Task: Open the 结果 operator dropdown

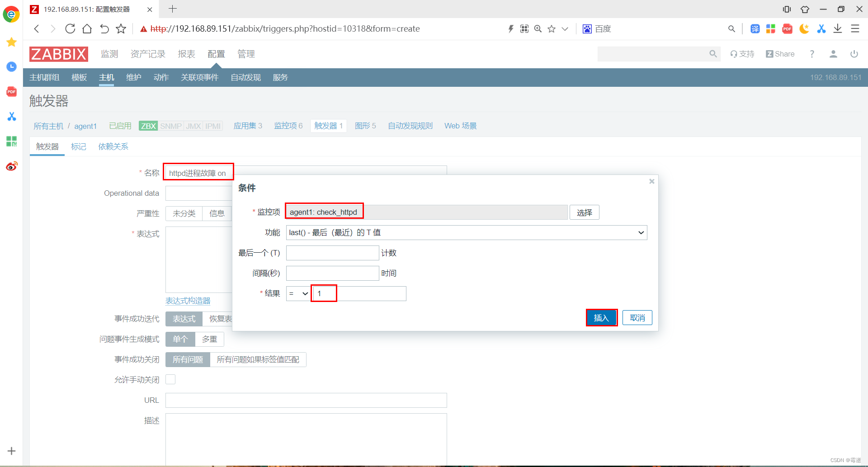Action: click(x=298, y=293)
